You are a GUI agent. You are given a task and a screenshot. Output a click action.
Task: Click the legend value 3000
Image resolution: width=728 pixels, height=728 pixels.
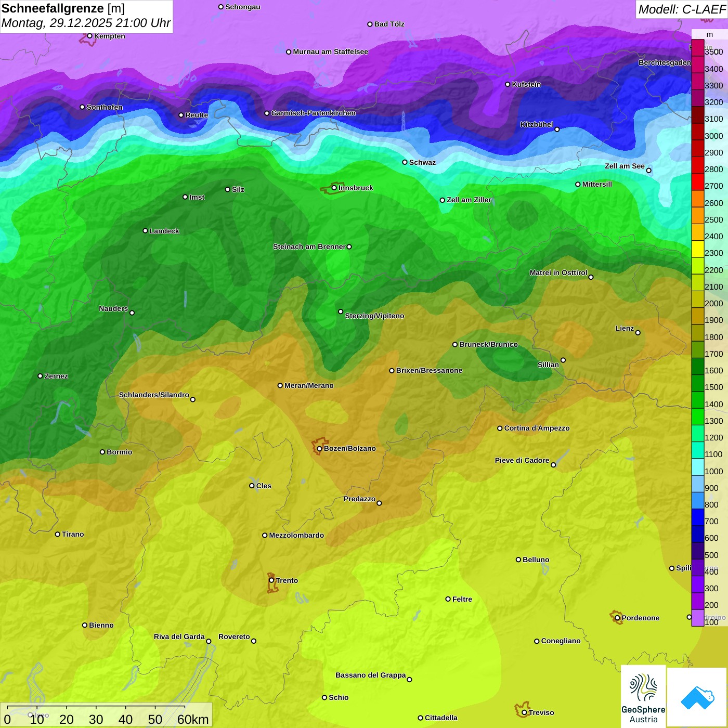pos(713,136)
